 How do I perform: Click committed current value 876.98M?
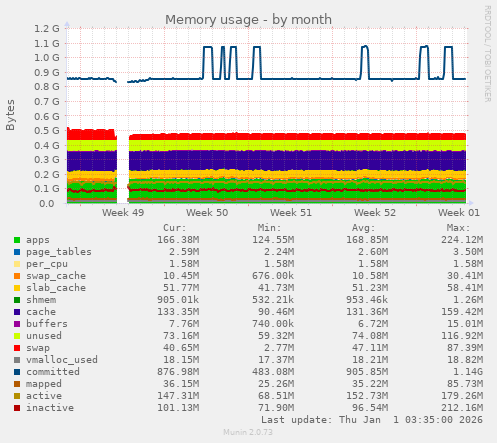pos(178,372)
